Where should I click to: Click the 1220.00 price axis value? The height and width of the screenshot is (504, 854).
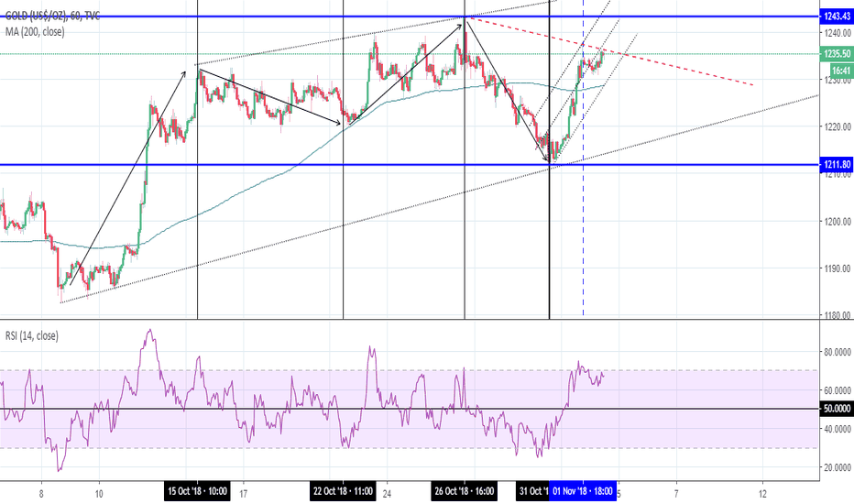838,127
